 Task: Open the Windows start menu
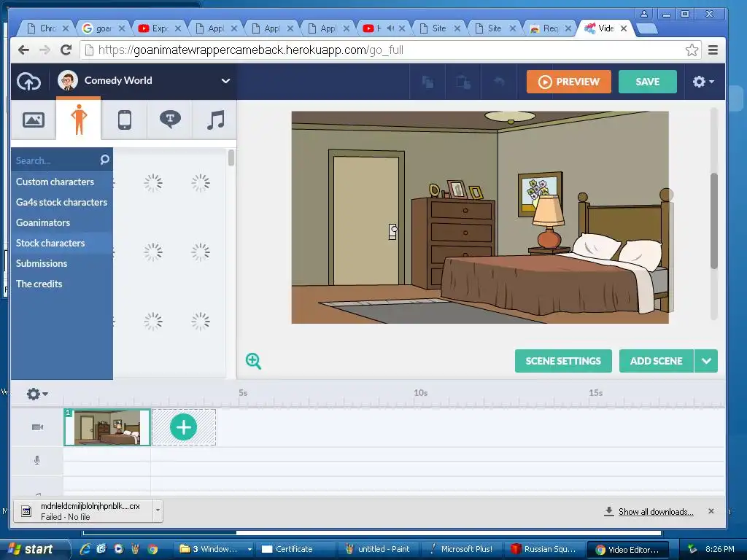coord(35,549)
